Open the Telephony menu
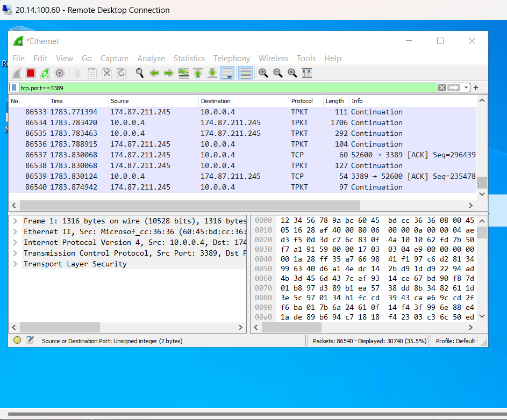Screen dimensions: 507x420 coord(232,59)
